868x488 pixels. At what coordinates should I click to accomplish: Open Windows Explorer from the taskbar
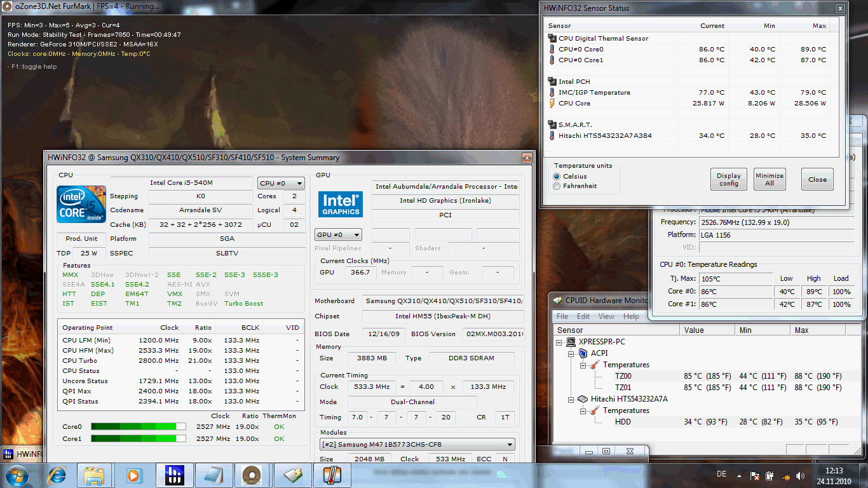(94, 475)
